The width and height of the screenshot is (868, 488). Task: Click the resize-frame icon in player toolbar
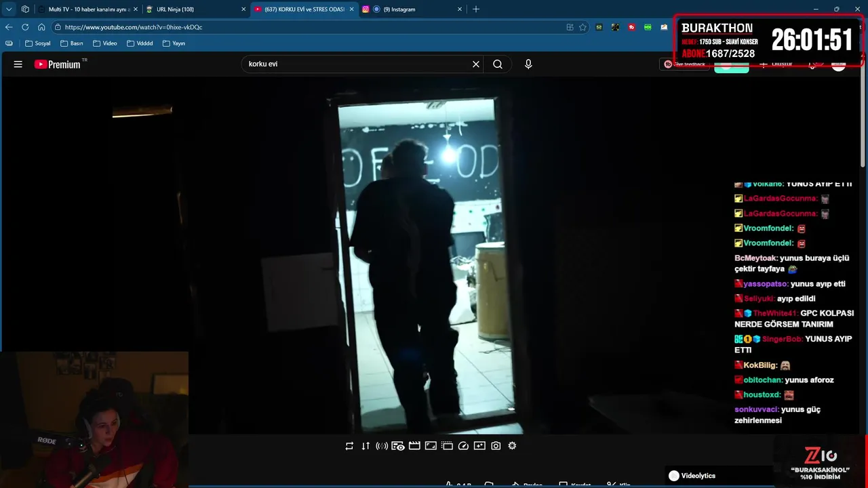(431, 446)
